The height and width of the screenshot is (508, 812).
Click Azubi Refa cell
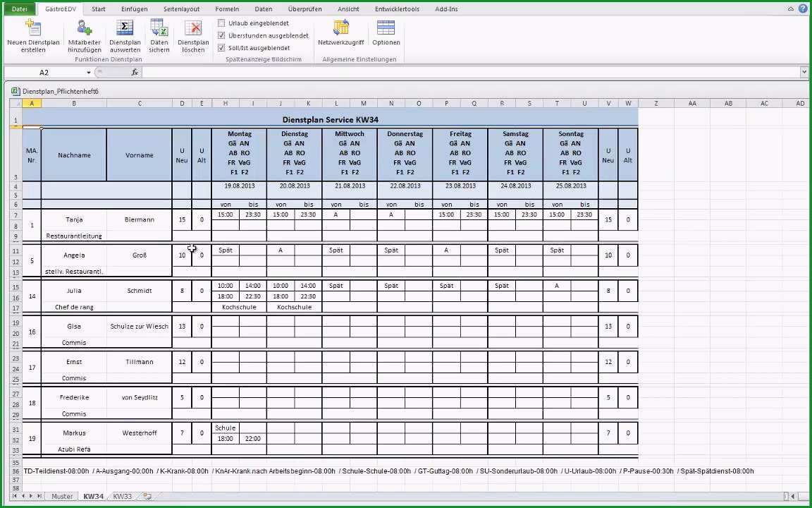click(74, 449)
